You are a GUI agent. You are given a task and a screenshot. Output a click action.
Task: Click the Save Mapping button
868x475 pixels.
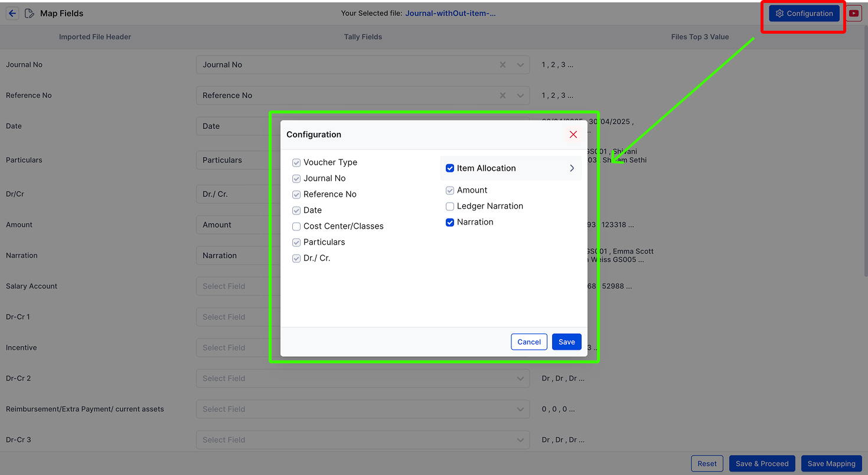coord(831,463)
